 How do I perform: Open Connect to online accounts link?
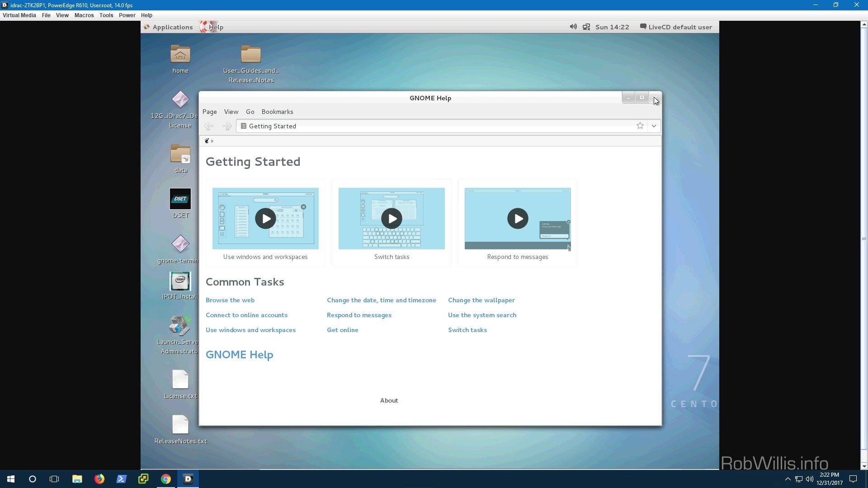coord(246,315)
